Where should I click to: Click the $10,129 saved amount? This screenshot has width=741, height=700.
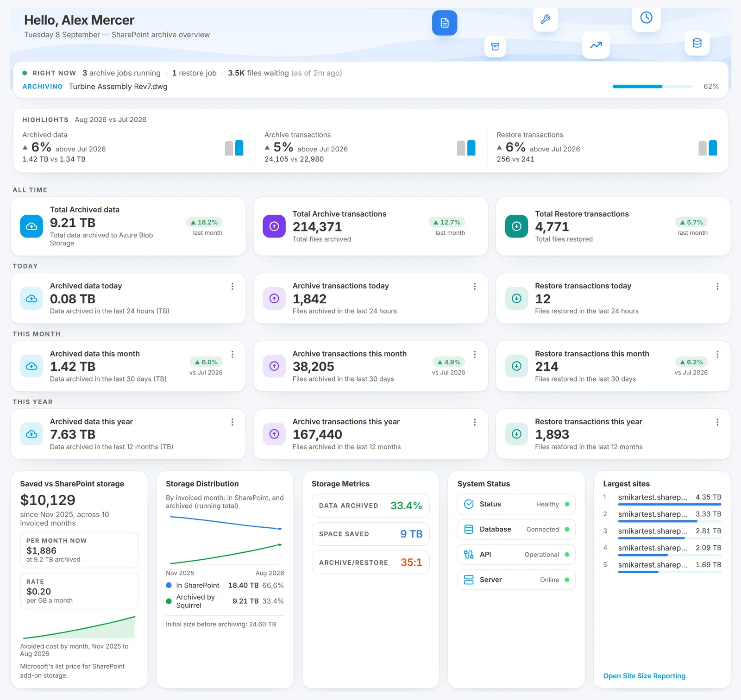(x=48, y=500)
